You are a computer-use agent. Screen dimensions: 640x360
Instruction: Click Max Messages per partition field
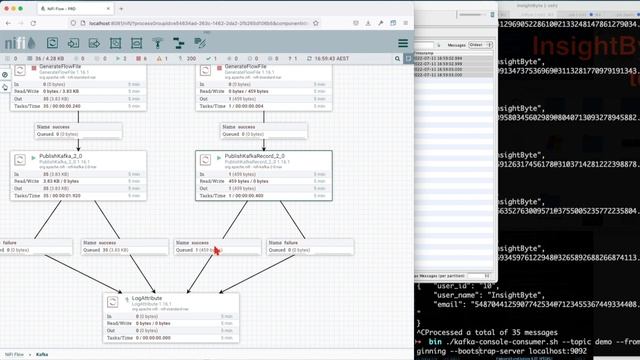pyautogui.click(x=480, y=276)
